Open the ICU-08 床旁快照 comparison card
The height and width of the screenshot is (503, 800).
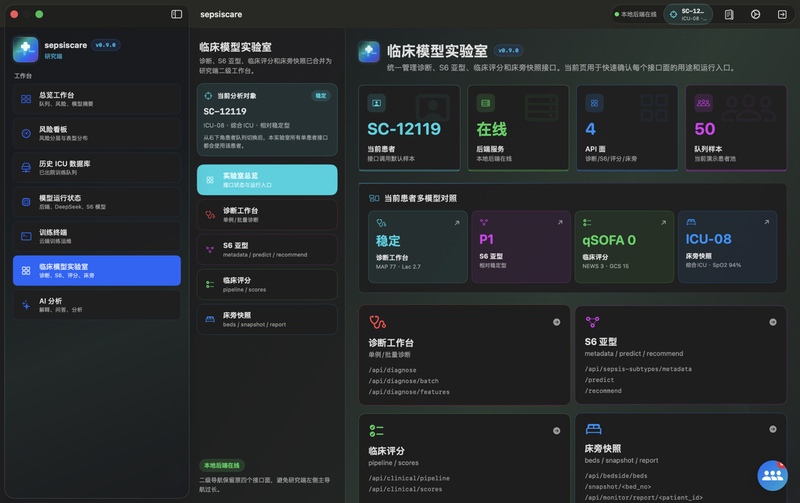click(x=728, y=247)
